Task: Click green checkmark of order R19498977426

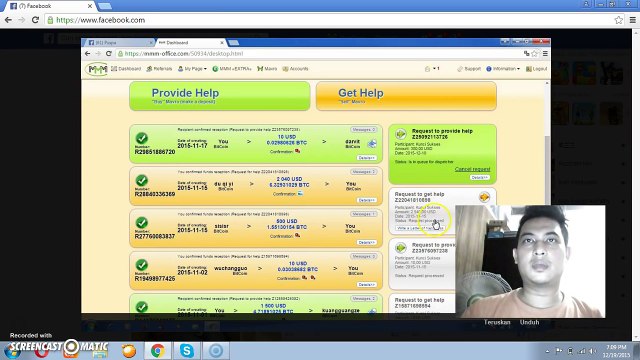Action: 142,265
